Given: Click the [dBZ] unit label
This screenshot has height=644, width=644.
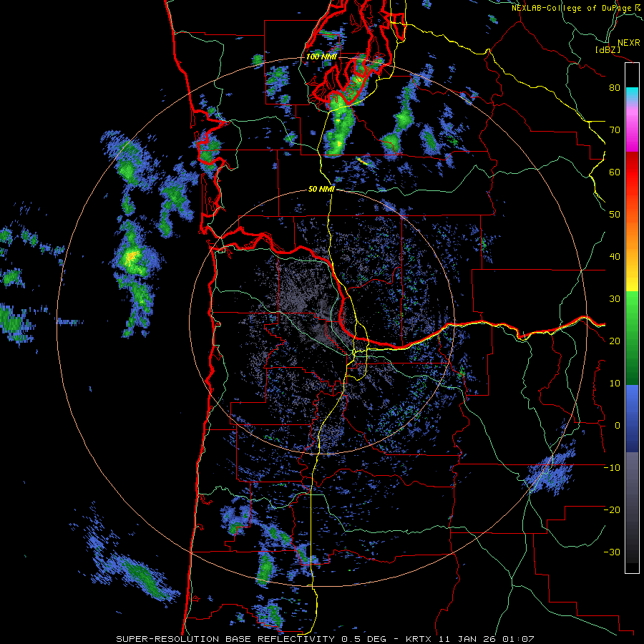Looking at the screenshot, I should (x=608, y=50).
